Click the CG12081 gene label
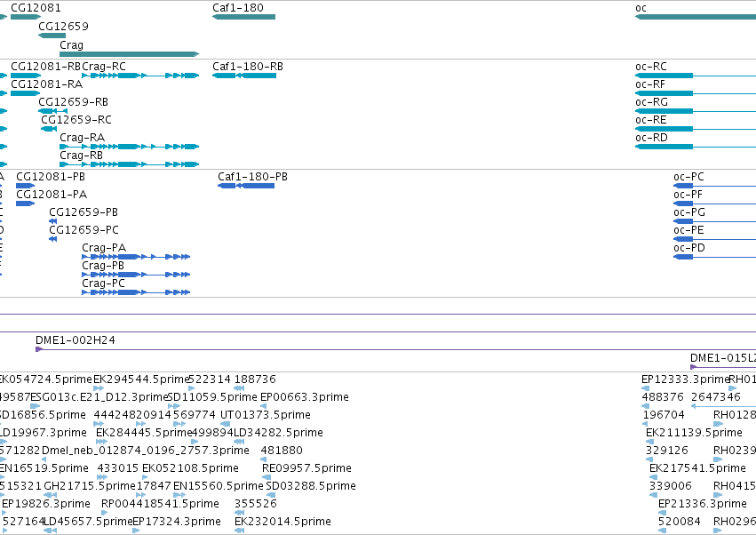The image size is (756, 535). [36, 8]
